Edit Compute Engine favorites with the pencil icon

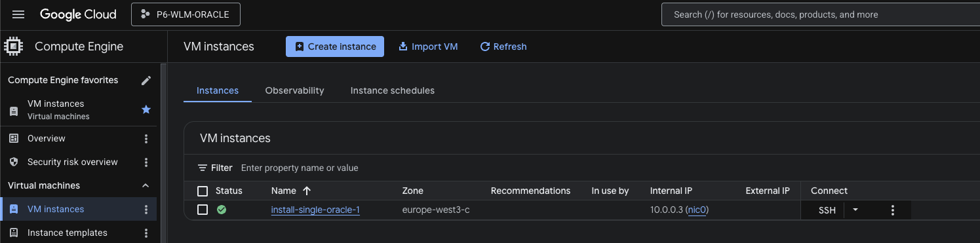146,80
